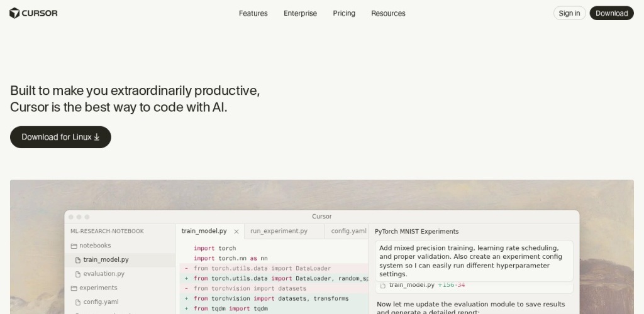Click the experiments folder icon
Image resolution: width=644 pixels, height=314 pixels.
tap(74, 288)
